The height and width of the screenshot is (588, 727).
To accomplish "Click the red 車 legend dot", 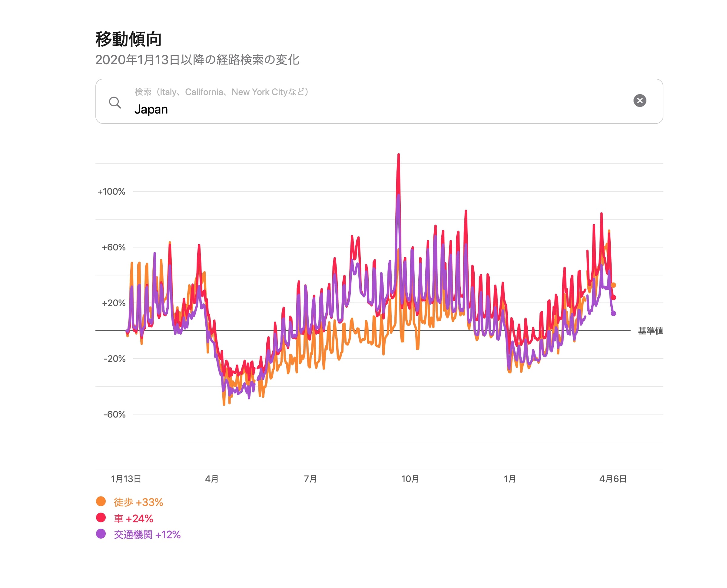I will pos(101,517).
